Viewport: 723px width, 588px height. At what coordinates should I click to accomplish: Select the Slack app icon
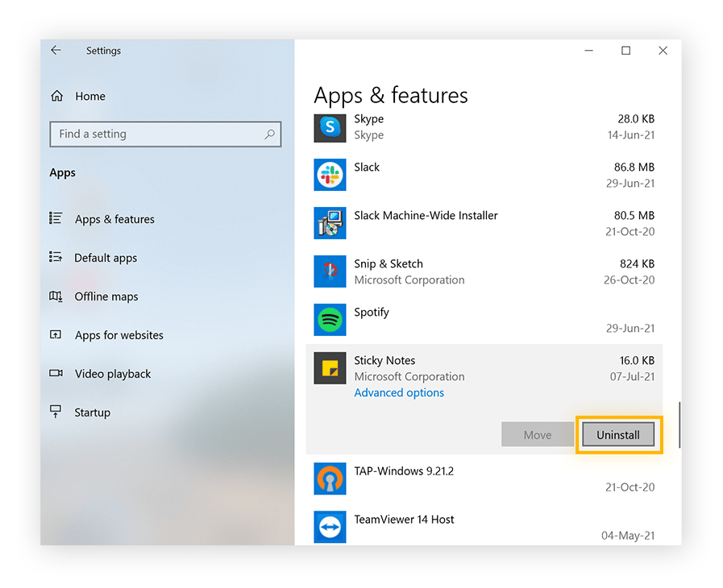point(330,175)
